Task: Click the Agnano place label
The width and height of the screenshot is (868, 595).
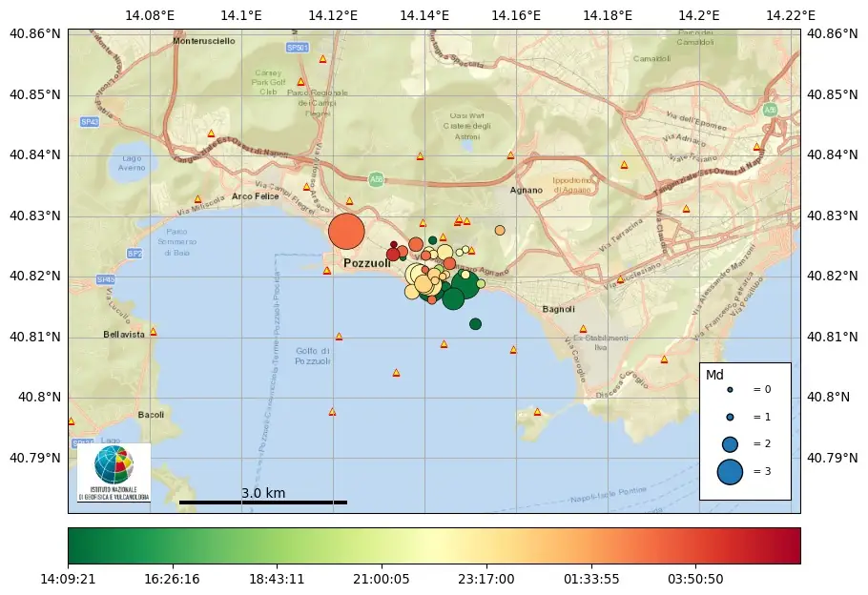Action: 526,191
